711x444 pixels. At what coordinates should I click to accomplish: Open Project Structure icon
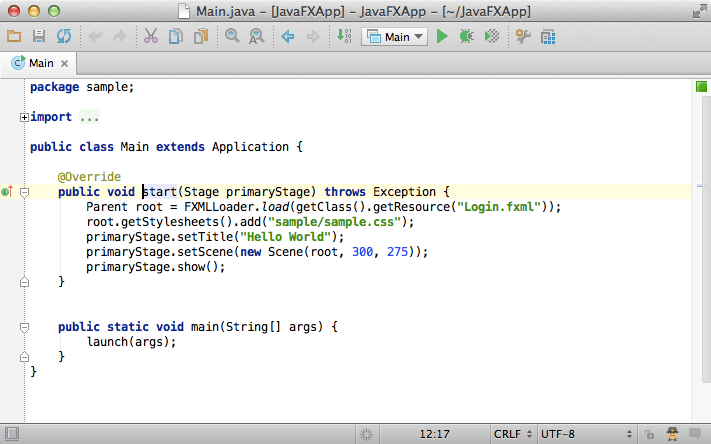click(x=548, y=37)
